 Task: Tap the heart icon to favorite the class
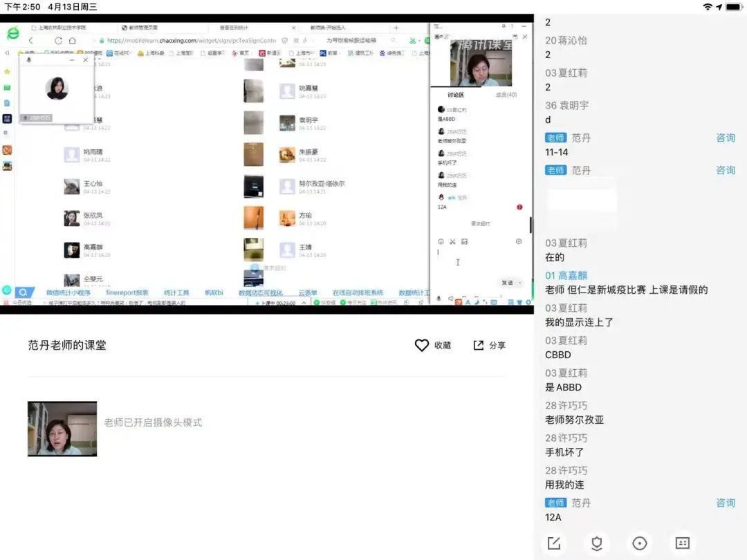tap(421, 345)
